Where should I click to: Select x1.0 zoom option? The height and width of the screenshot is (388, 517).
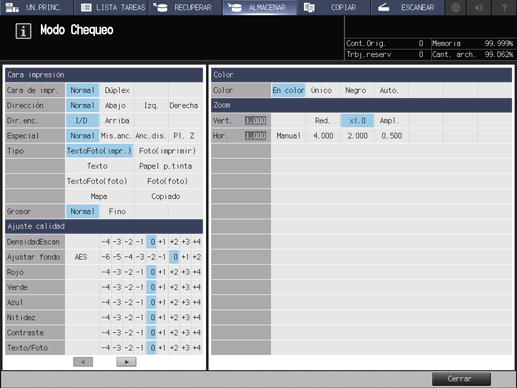coord(357,121)
